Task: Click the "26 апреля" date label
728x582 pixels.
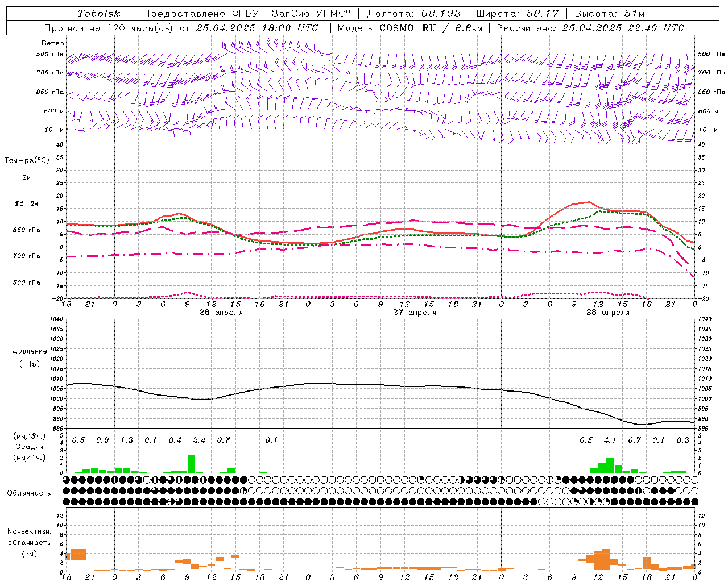Action: tap(221, 313)
